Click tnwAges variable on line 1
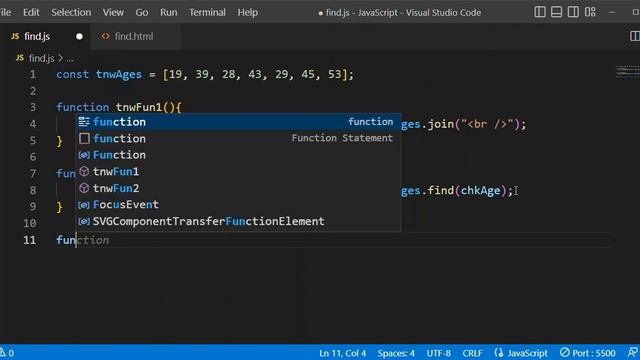640x360 pixels. 119,74
